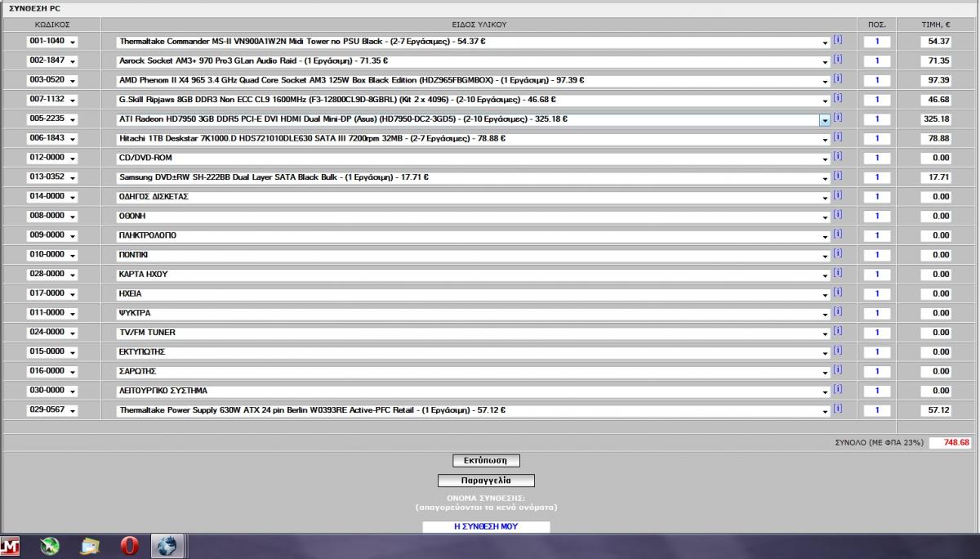Image resolution: width=980 pixels, height=559 pixels.
Task: Click info icon for G.Skill Ripjaws row
Action: [x=837, y=98]
